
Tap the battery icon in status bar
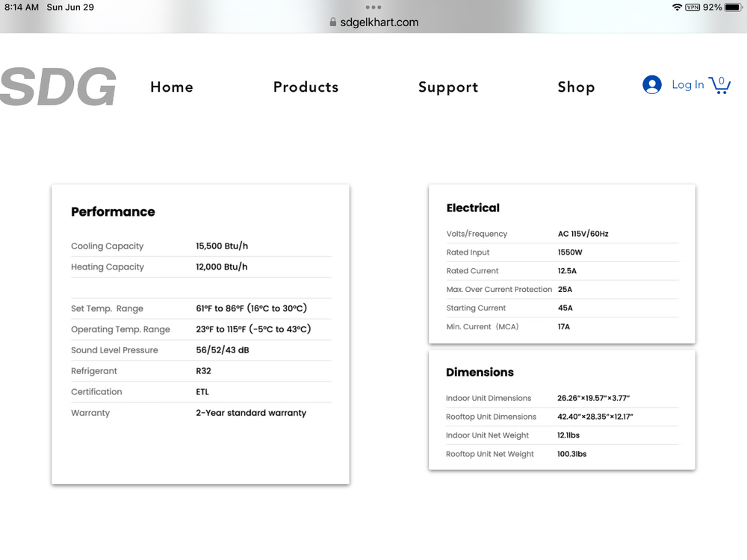click(x=732, y=7)
